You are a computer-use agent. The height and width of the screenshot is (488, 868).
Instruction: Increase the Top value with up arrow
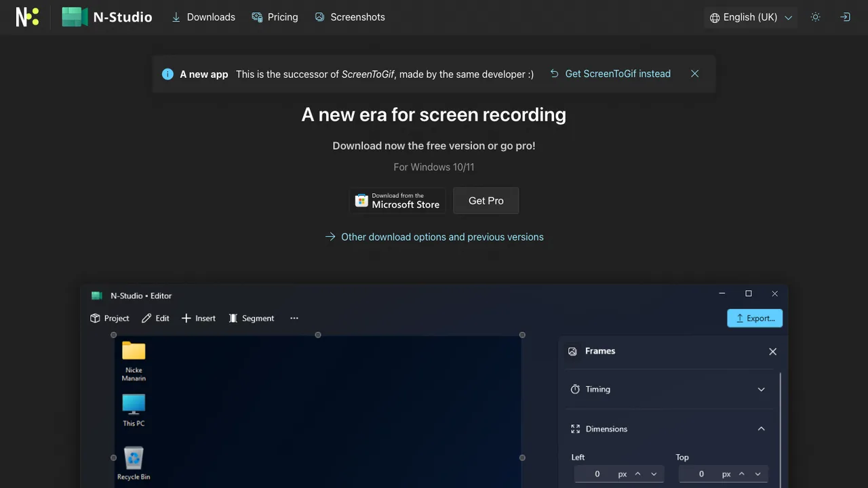click(742, 474)
